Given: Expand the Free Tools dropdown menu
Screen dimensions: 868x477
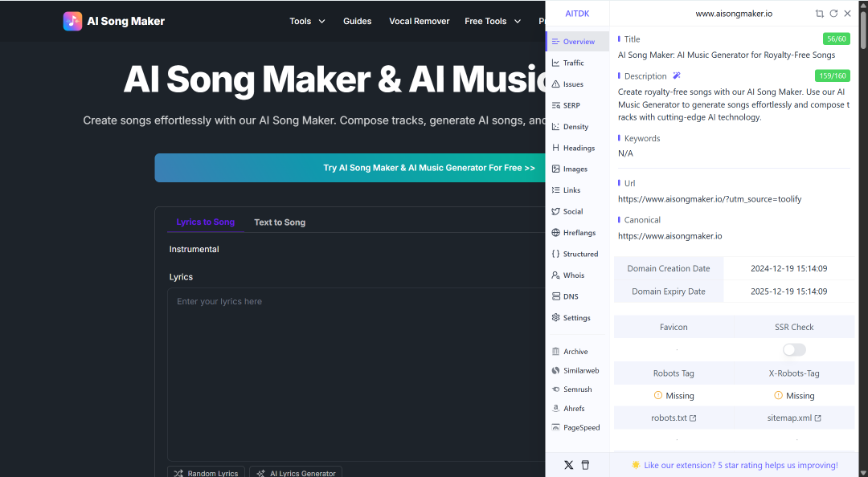Looking at the screenshot, I should coord(493,21).
